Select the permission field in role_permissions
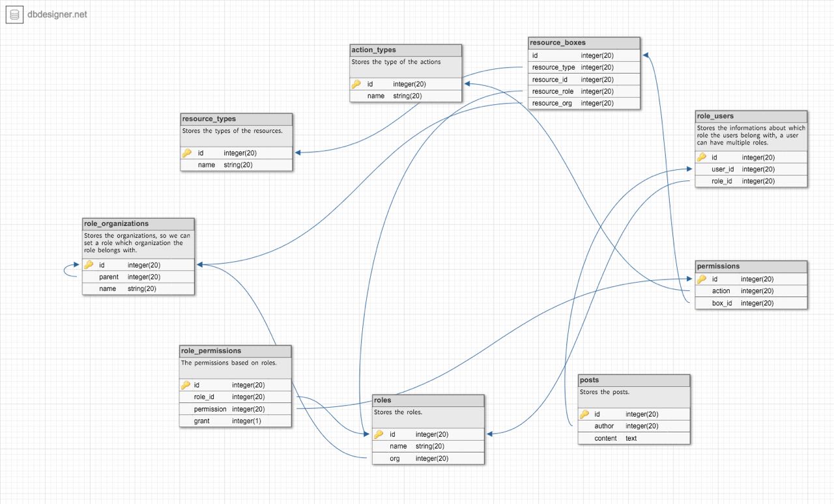 pyautogui.click(x=235, y=409)
